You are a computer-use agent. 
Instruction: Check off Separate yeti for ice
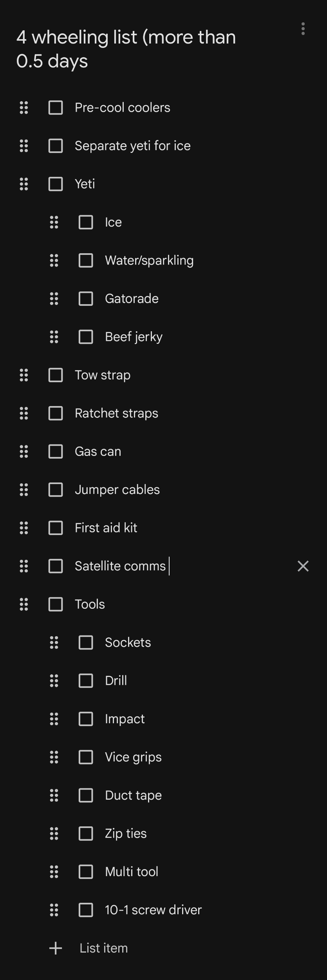[x=55, y=145]
